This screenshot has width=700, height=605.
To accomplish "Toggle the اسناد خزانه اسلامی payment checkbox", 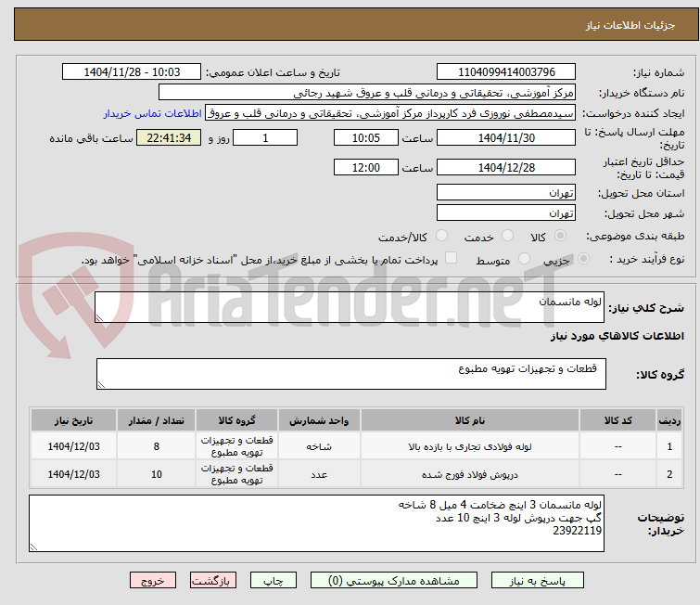I will click(452, 258).
